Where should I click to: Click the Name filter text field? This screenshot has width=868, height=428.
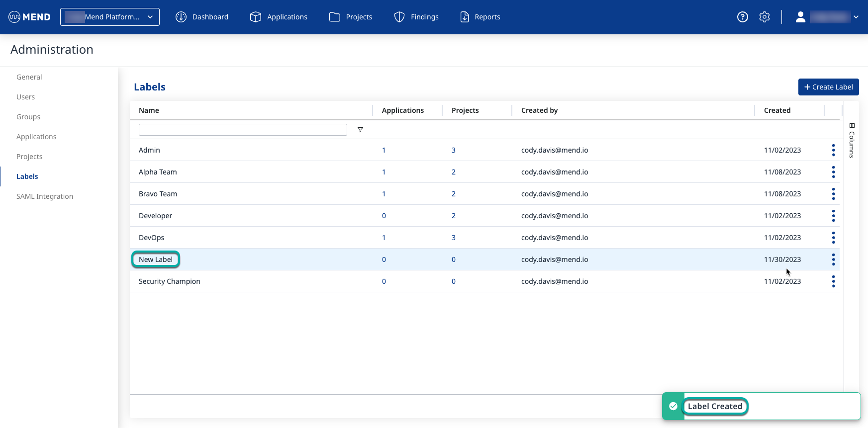(243, 130)
